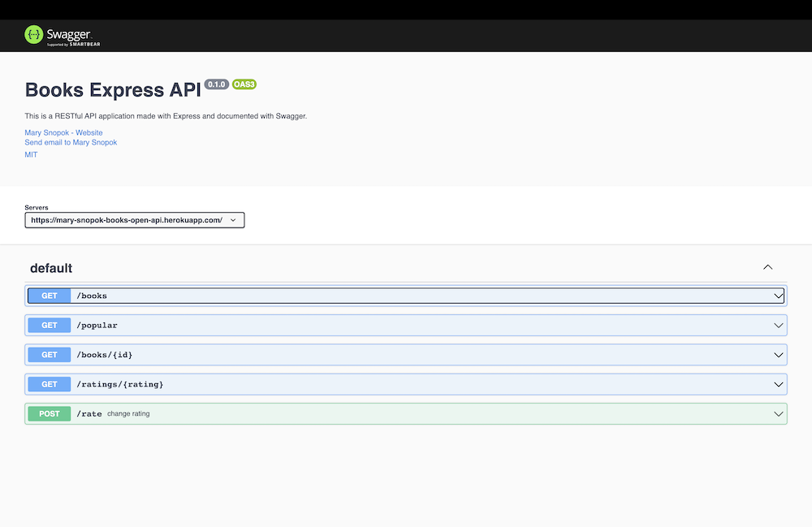The height and width of the screenshot is (527, 812).
Task: Click the GET badge on /ratings/{rating}
Action: point(48,384)
